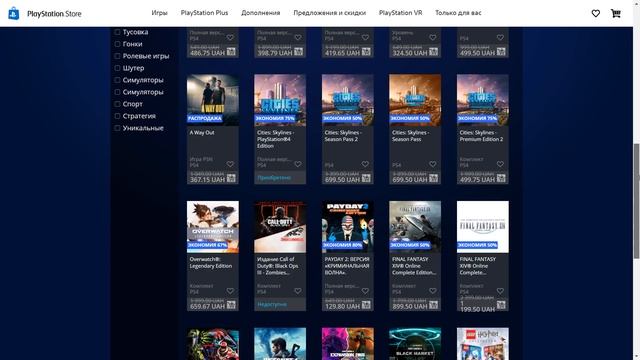
Task: Wishlist Overwatch Legendary Edition
Action: pos(230,291)
